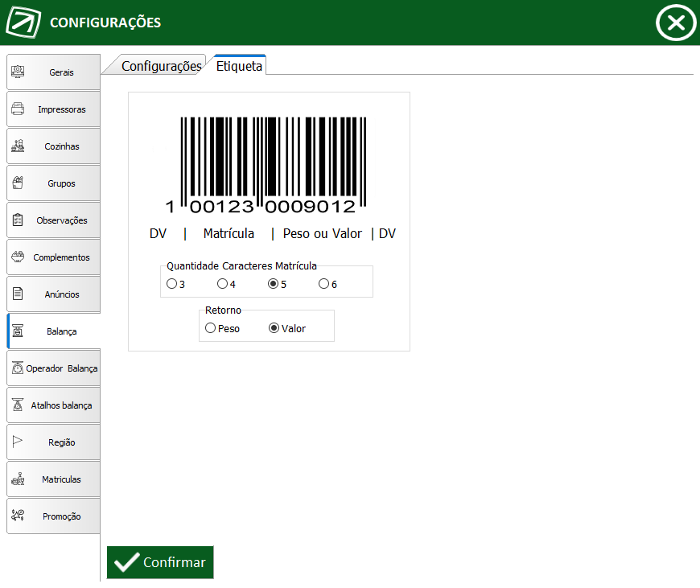The height and width of the screenshot is (588, 700).
Task: Click the Balança scale icon
Action: point(18,331)
